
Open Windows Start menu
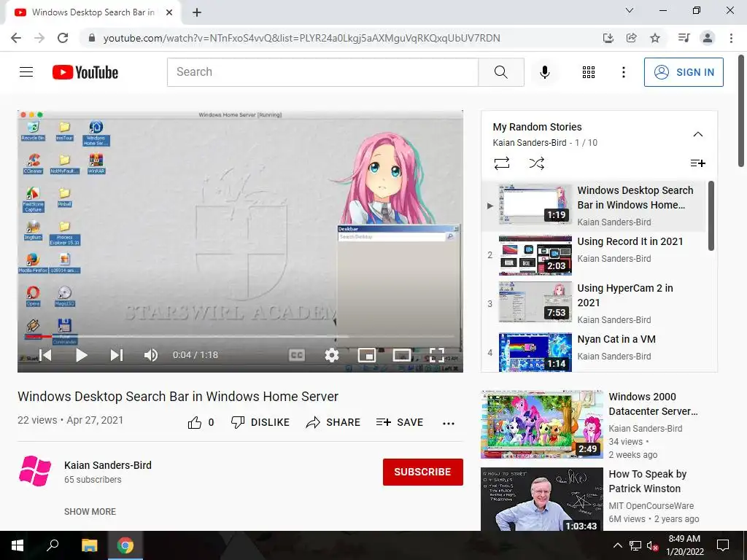pyautogui.click(x=18, y=545)
